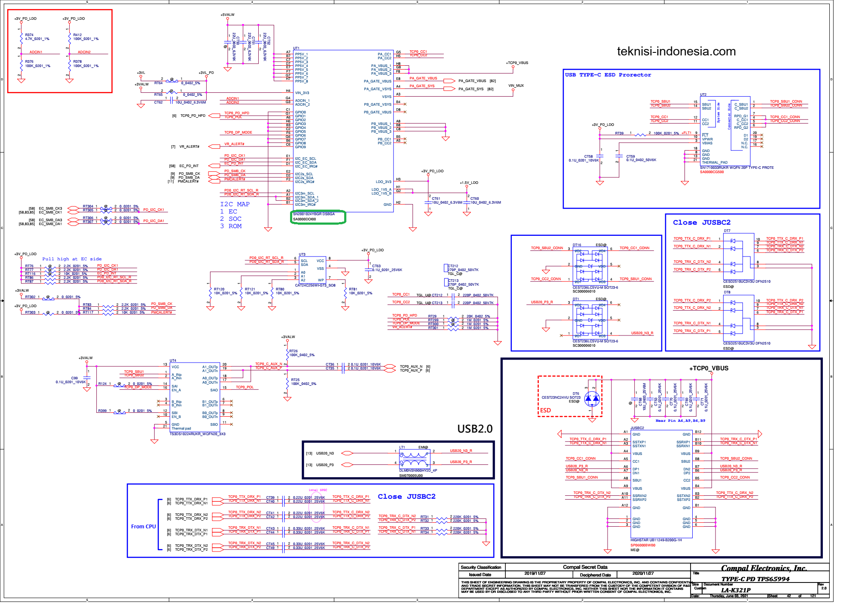Select the red ESD label

(x=545, y=410)
